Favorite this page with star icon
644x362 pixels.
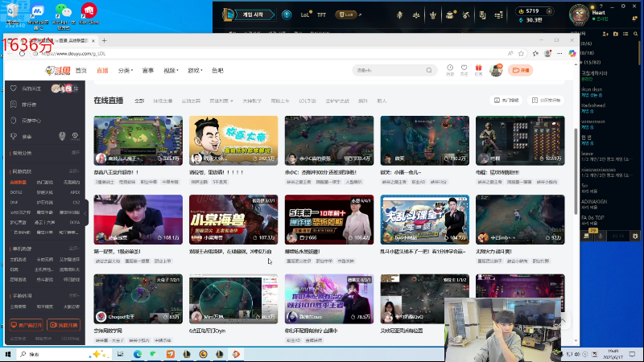[x=521, y=53]
